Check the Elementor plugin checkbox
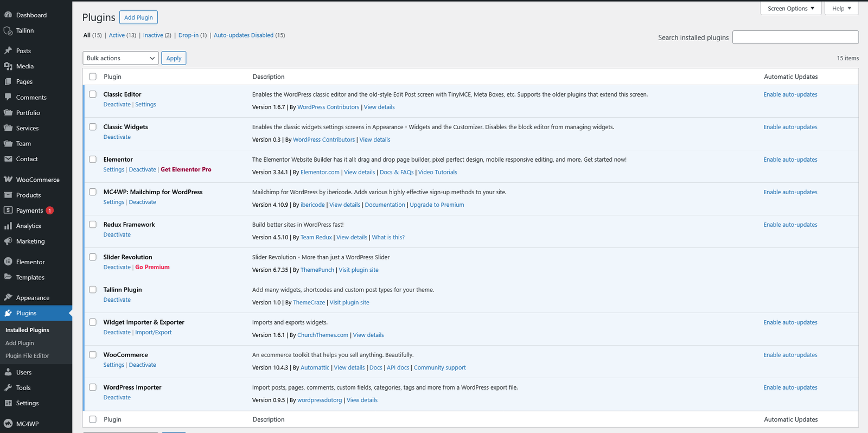 click(x=93, y=160)
